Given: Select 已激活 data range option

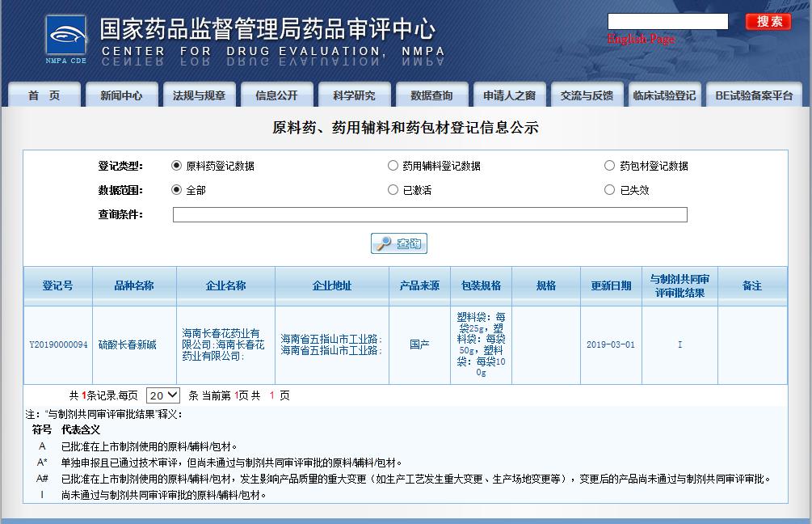Looking at the screenshot, I should 393,190.
